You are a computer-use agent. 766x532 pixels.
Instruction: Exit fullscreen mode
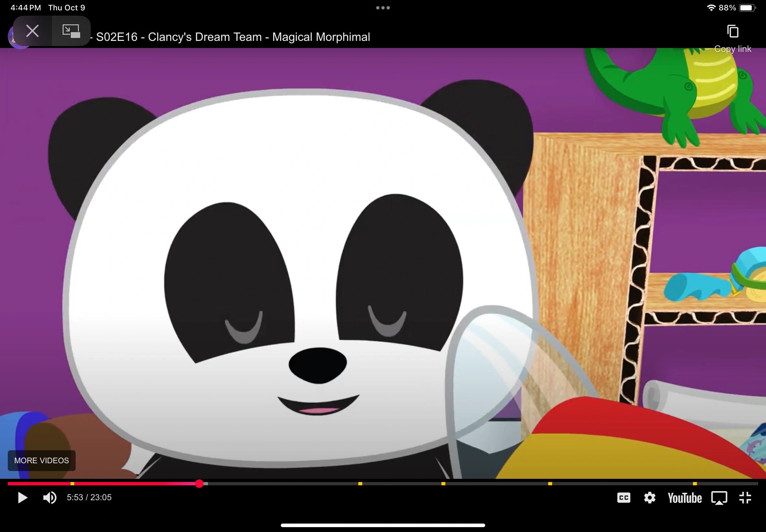point(745,498)
